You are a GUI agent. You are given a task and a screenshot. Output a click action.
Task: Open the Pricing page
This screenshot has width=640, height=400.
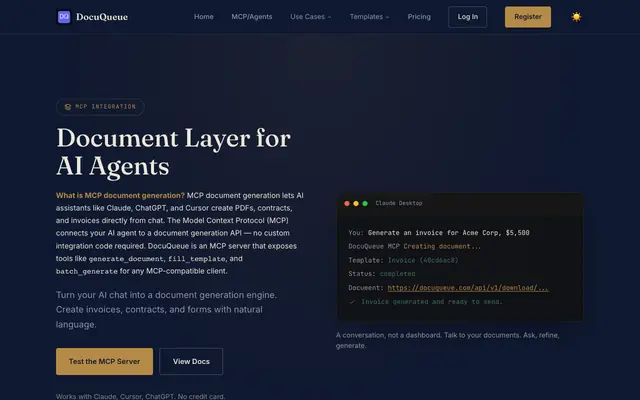(x=419, y=17)
